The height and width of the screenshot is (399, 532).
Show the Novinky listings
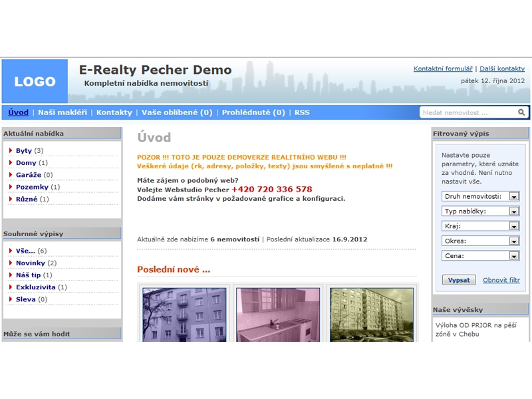[x=31, y=263]
